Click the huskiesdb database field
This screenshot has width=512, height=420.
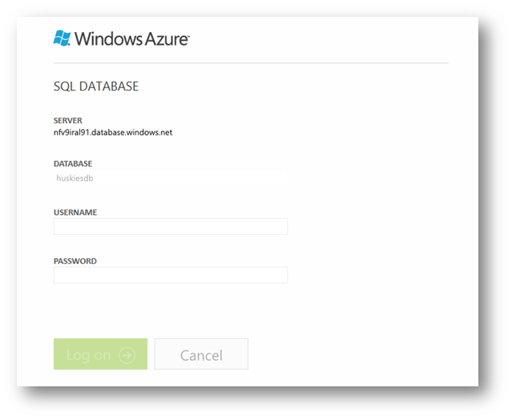tap(171, 178)
